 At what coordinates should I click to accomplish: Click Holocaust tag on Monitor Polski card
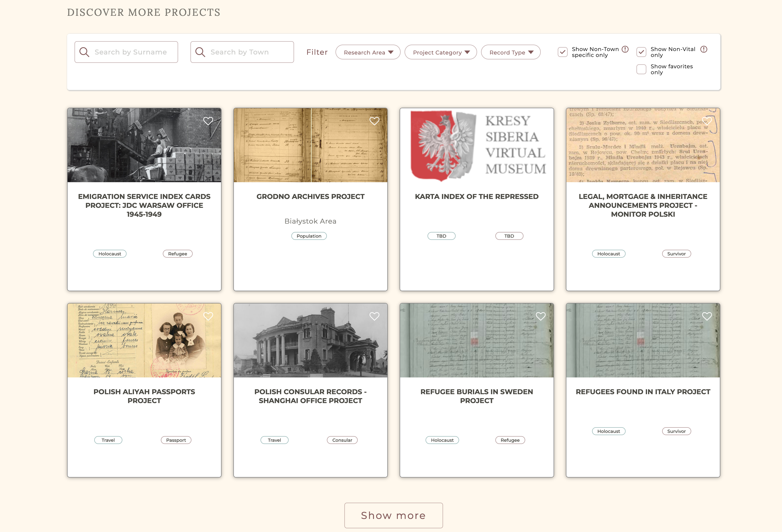click(x=609, y=254)
